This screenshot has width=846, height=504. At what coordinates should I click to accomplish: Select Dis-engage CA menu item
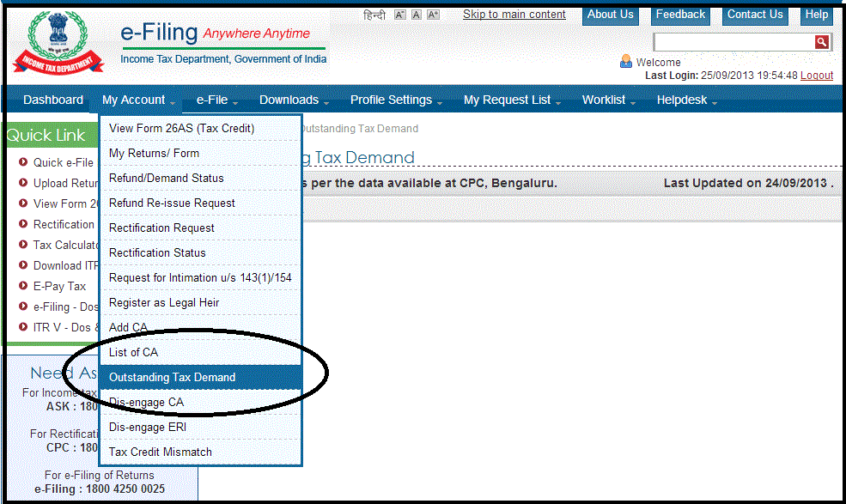click(x=200, y=402)
